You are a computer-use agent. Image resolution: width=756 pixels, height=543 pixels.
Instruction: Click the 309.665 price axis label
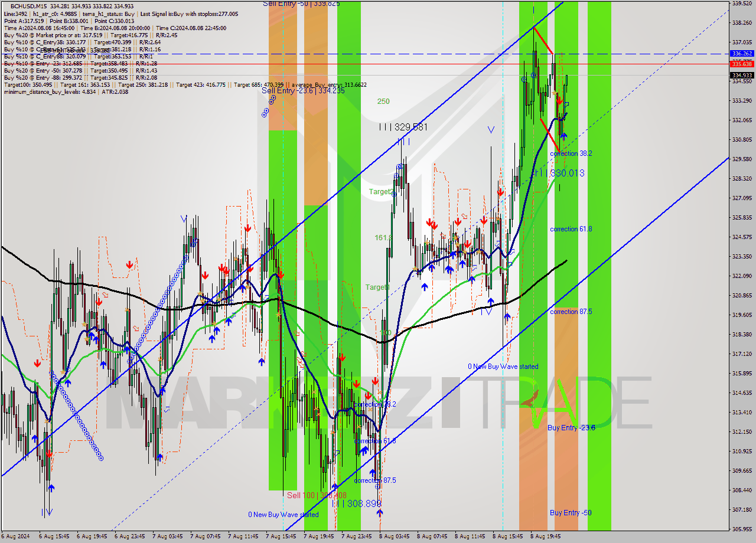(742, 471)
